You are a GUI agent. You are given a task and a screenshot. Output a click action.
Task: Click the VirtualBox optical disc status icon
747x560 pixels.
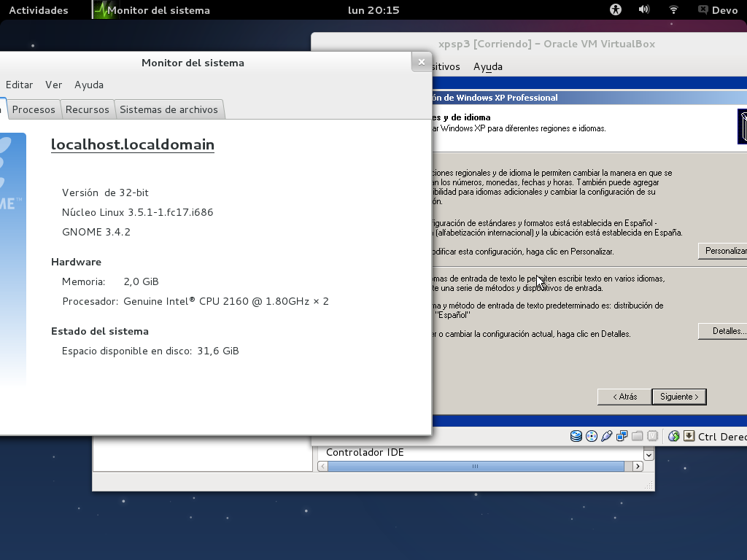[591, 436]
